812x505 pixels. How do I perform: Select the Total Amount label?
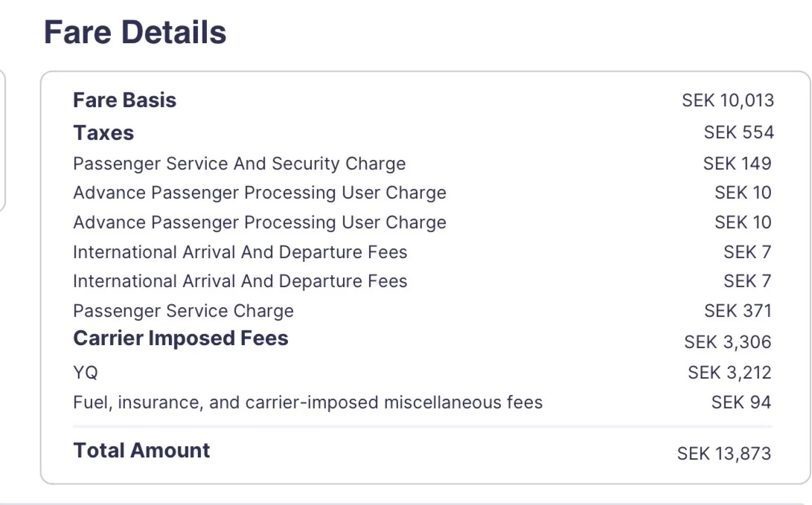tap(141, 451)
